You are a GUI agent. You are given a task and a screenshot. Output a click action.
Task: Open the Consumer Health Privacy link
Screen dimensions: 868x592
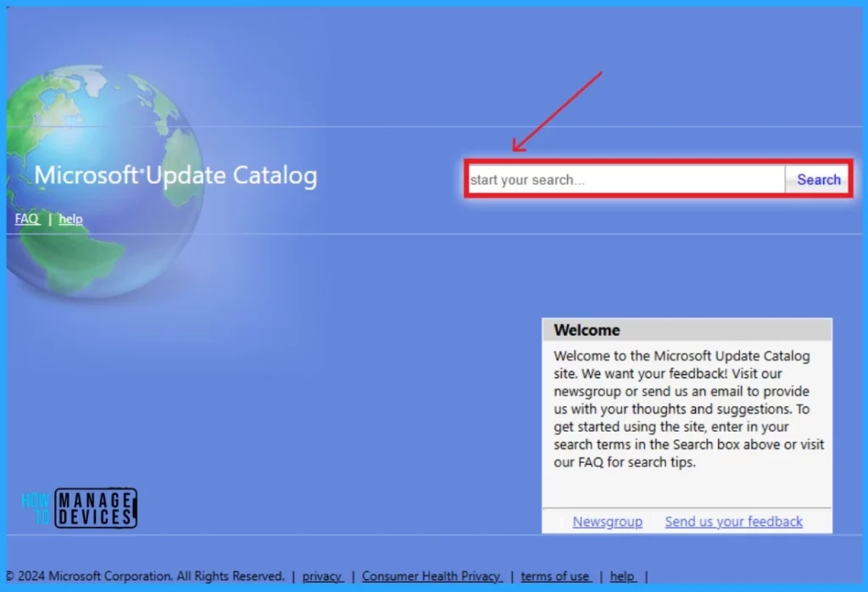coord(431,576)
